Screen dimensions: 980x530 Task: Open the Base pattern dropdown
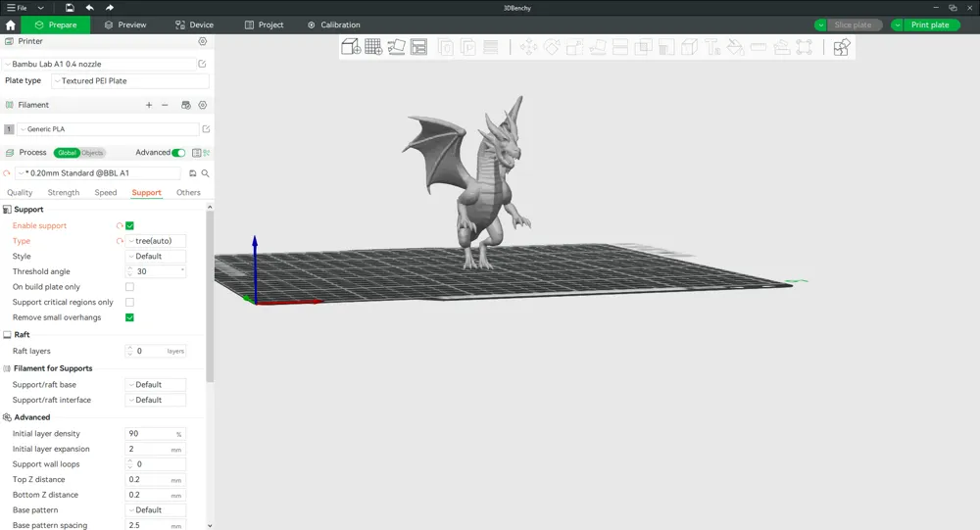(x=156, y=510)
